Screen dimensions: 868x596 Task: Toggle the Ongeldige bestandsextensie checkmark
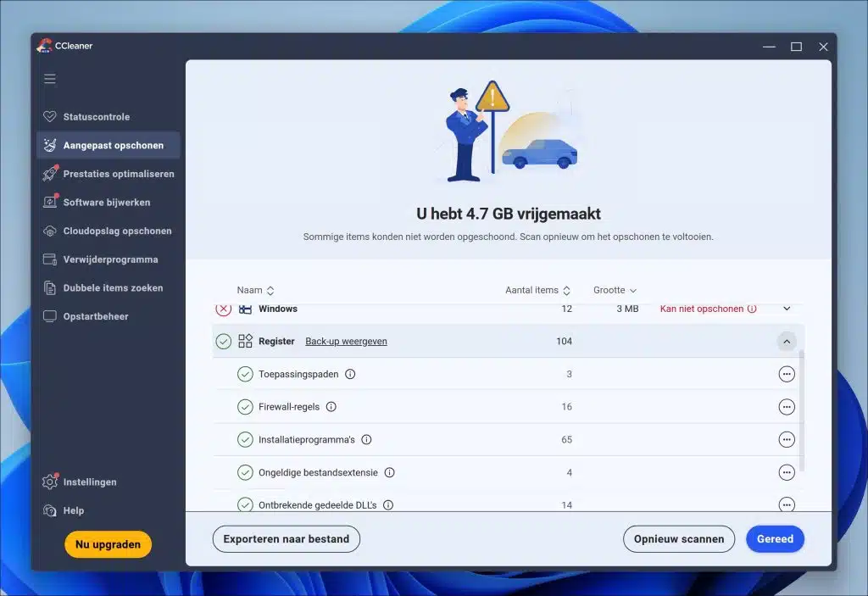pyautogui.click(x=245, y=472)
